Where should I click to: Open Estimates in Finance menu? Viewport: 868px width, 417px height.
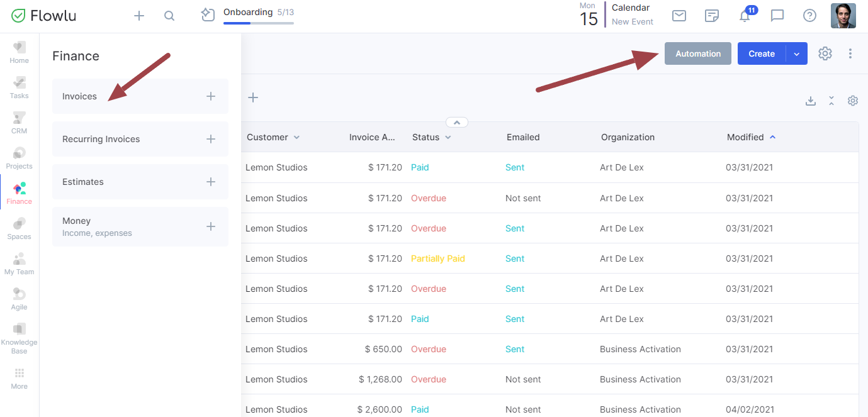(x=140, y=182)
